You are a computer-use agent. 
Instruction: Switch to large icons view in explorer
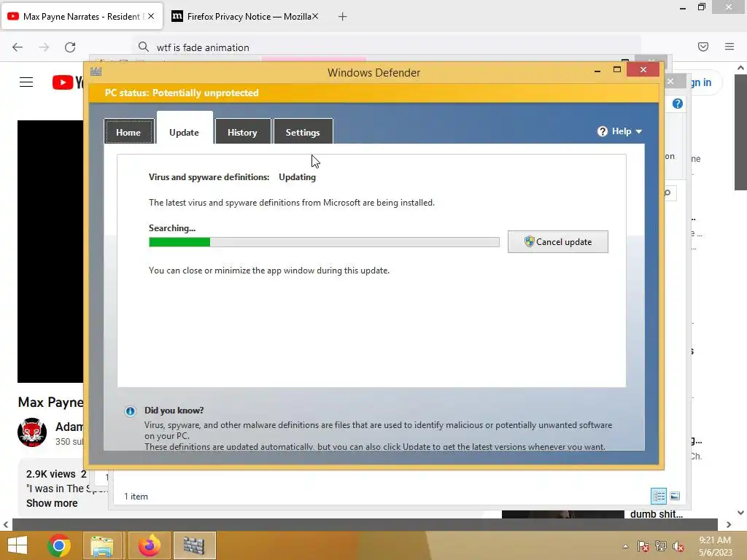coord(675,496)
